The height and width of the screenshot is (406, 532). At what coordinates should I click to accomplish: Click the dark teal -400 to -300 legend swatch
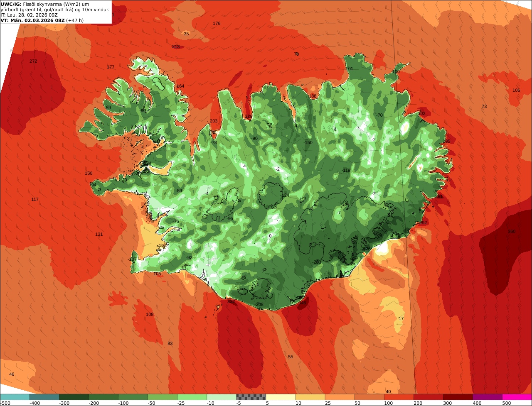(44, 397)
